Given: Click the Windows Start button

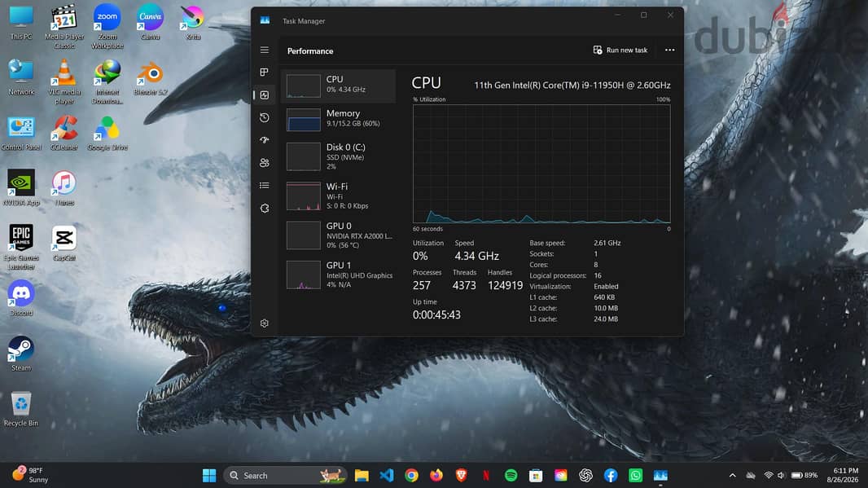Looking at the screenshot, I should coord(209,475).
